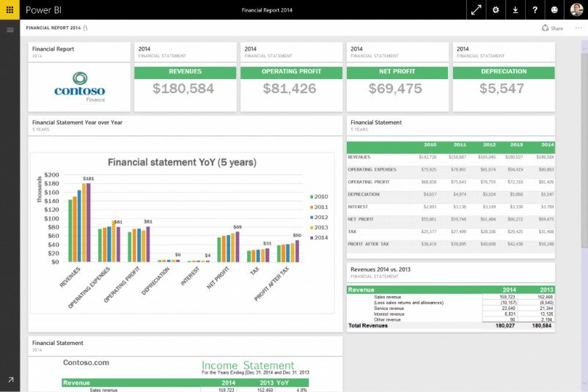This screenshot has width=588, height=392.
Task: Open the app launcher waffle icon
Action: (10, 10)
